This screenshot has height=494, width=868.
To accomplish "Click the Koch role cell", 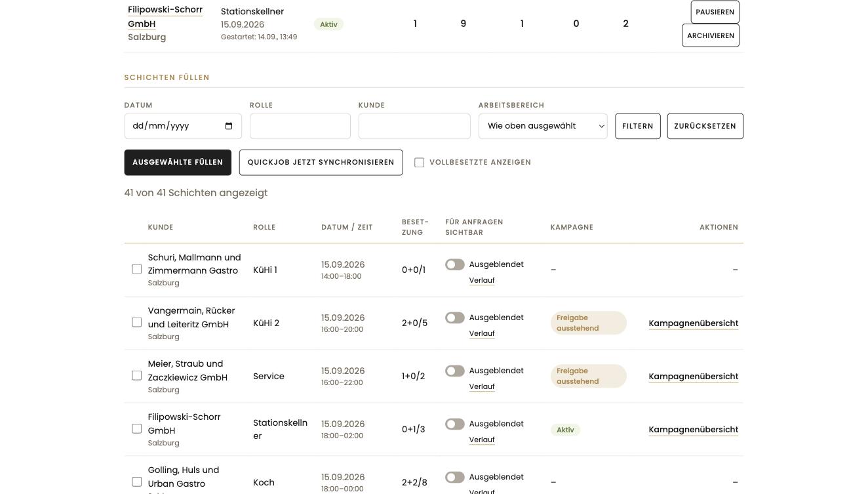I will (264, 482).
